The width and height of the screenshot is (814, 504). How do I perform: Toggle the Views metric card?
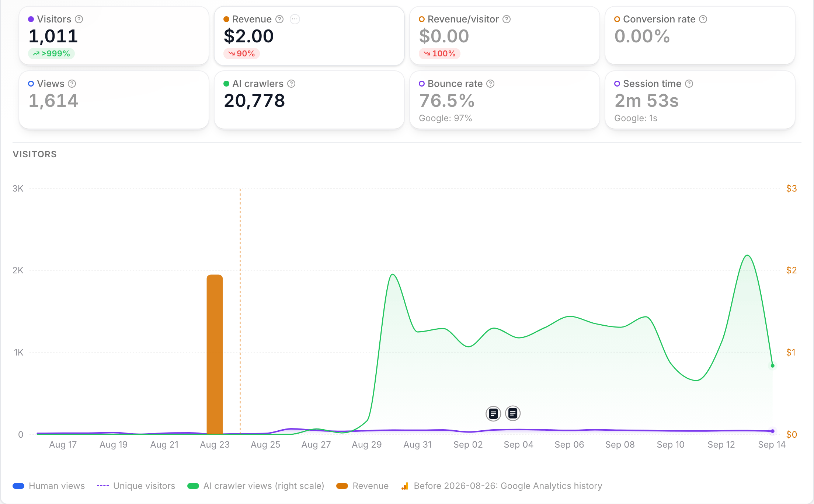pyautogui.click(x=114, y=100)
